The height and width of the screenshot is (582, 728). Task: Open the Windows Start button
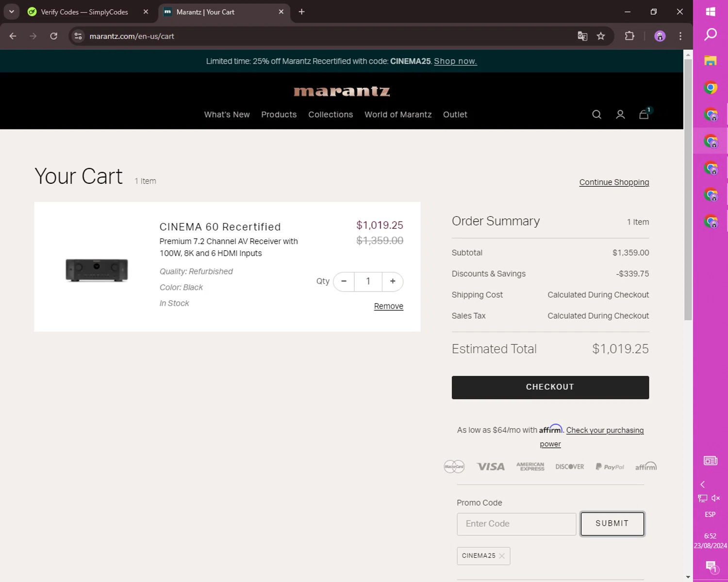[711, 12]
